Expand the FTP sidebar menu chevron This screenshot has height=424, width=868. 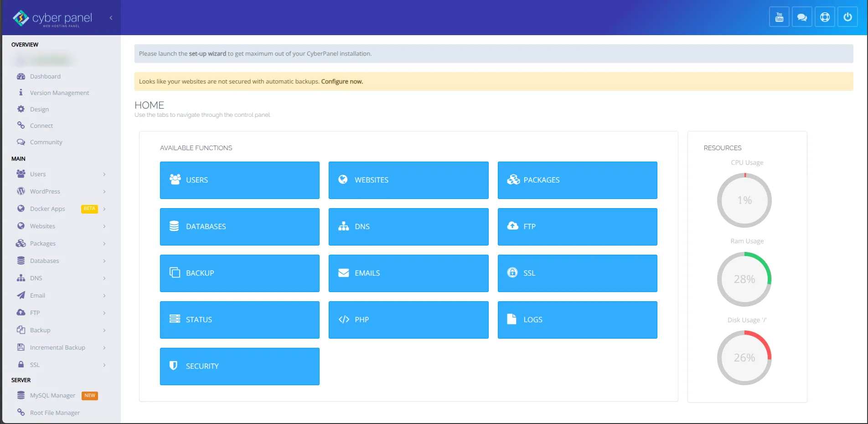pos(104,313)
